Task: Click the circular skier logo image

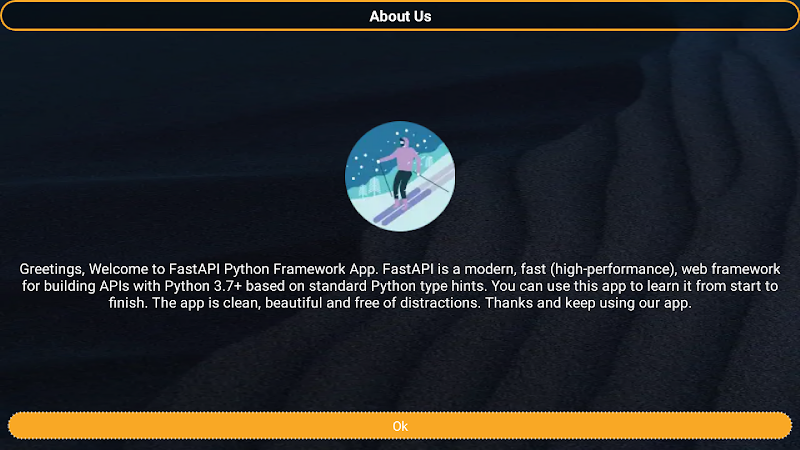Action: point(400,176)
